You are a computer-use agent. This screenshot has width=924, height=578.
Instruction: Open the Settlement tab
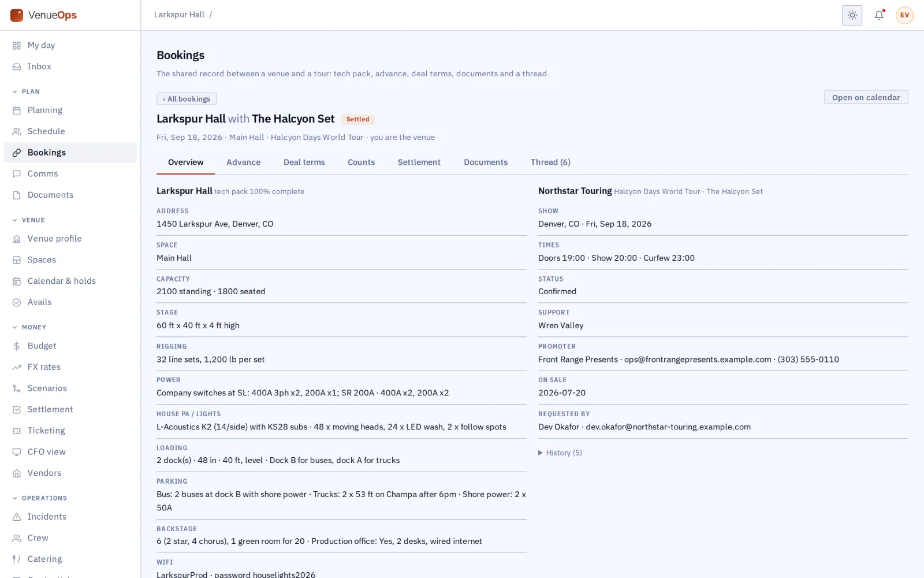click(419, 162)
